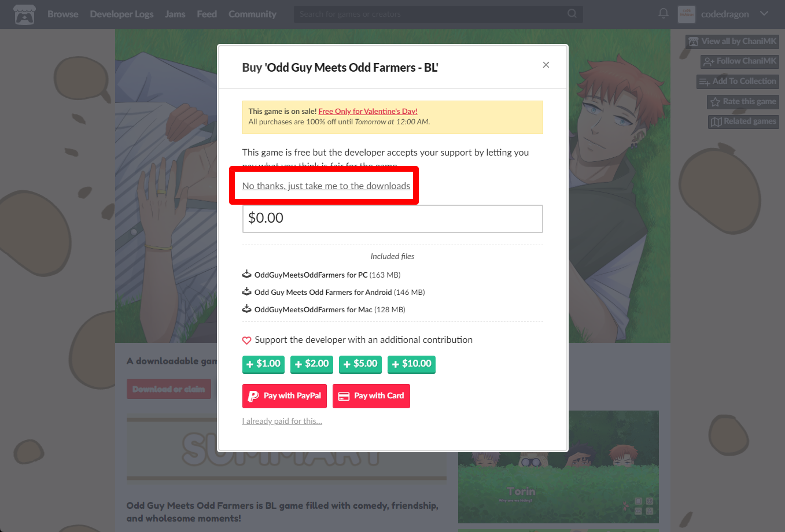
Task: Close the Buy dialog
Action: tap(546, 65)
